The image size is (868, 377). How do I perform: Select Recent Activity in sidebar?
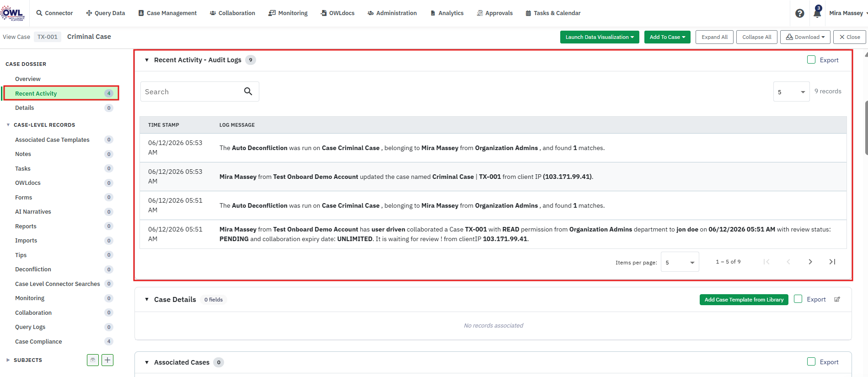tap(60, 93)
